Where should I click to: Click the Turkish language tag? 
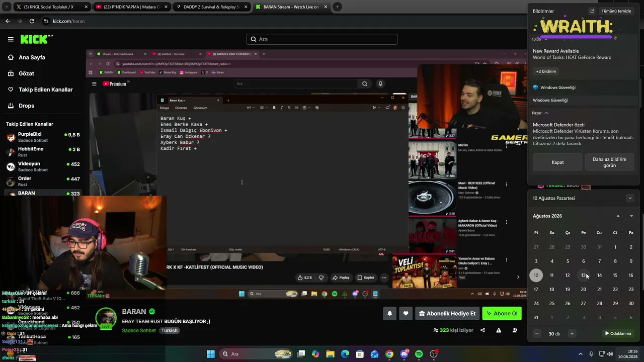point(170,331)
